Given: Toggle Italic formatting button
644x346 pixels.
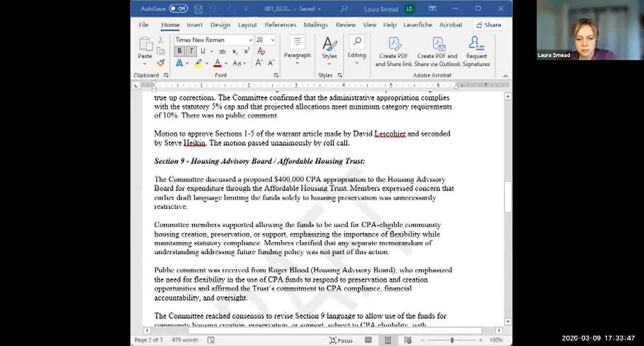Looking at the screenshot, I should click(x=191, y=51).
